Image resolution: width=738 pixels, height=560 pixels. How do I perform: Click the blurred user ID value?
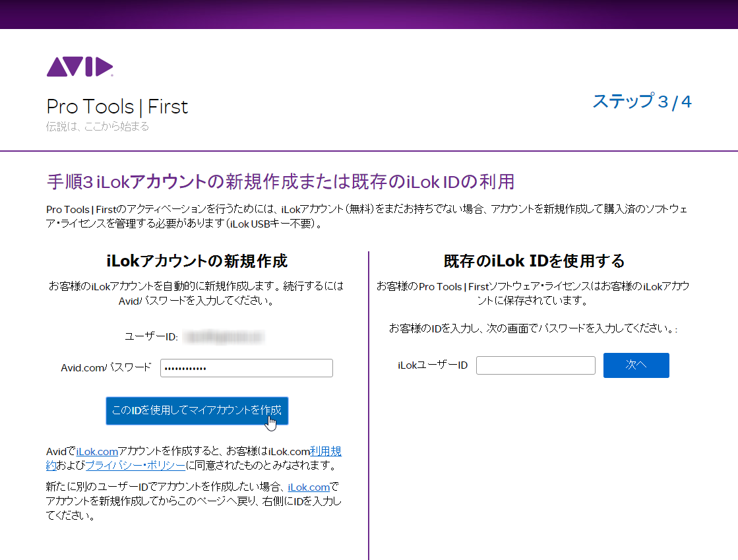pyautogui.click(x=224, y=337)
